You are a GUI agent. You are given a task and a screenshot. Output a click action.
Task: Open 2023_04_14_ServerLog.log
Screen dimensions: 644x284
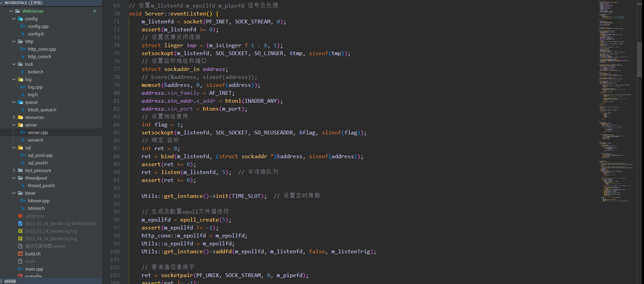pos(51,239)
